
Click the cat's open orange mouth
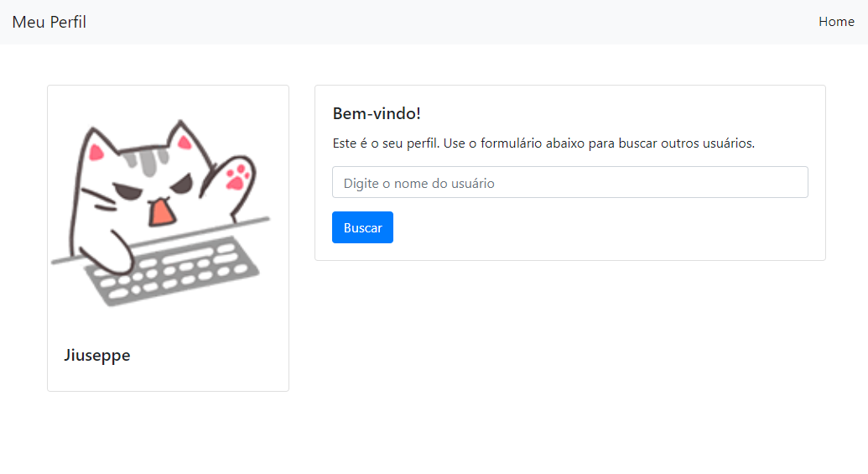[x=162, y=212]
